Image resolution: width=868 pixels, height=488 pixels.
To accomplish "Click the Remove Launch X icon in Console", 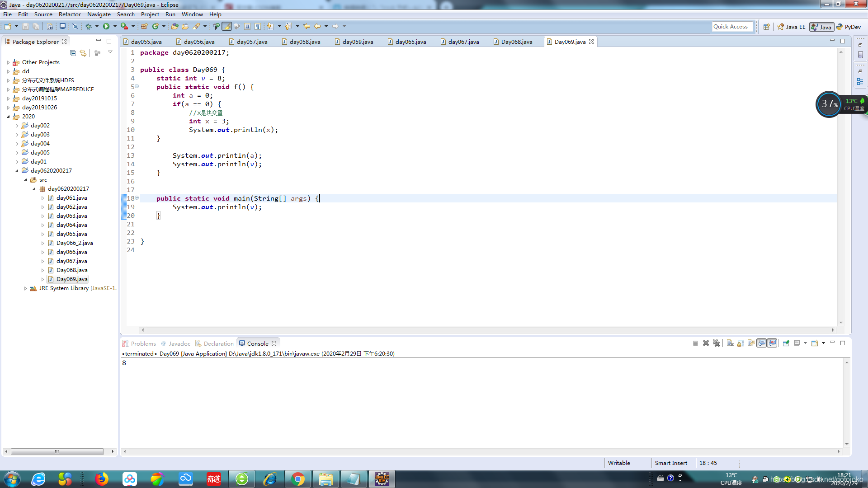I will click(x=706, y=343).
